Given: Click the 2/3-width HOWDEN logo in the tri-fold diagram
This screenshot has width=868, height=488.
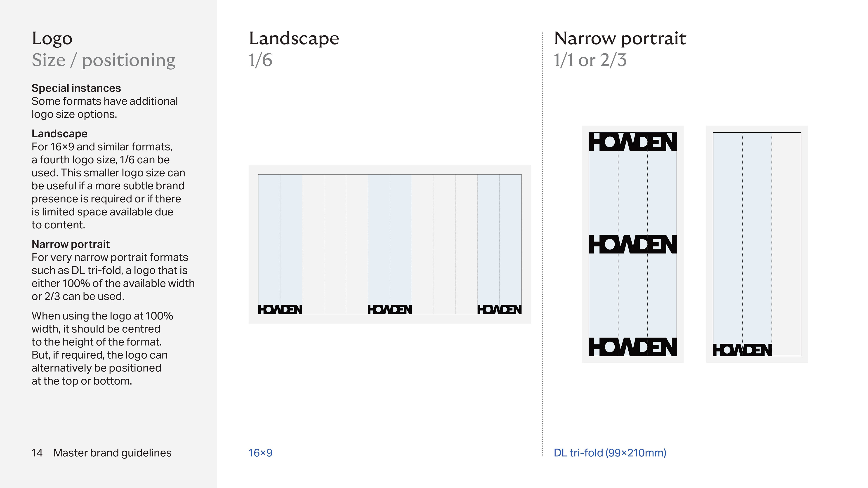Looking at the screenshot, I should pyautogui.click(x=742, y=350).
